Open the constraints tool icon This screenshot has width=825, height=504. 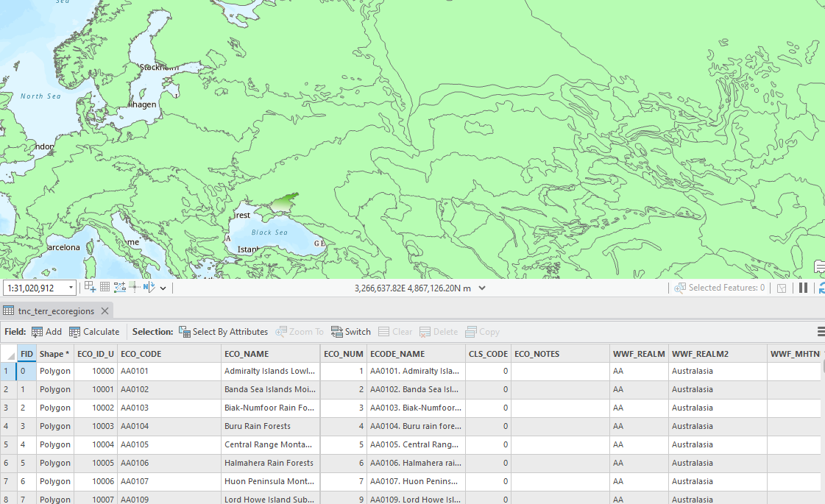[x=119, y=287]
